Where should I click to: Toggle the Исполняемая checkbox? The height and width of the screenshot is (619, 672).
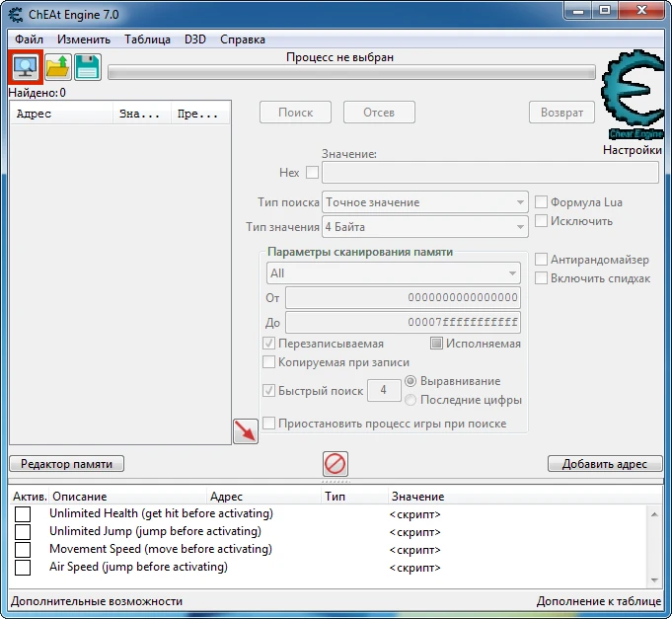436,343
